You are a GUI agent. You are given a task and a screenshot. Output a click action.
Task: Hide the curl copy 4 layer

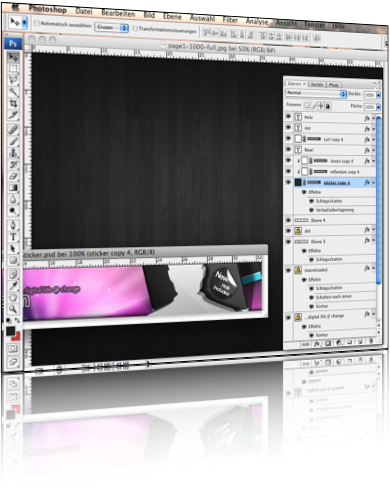click(289, 138)
